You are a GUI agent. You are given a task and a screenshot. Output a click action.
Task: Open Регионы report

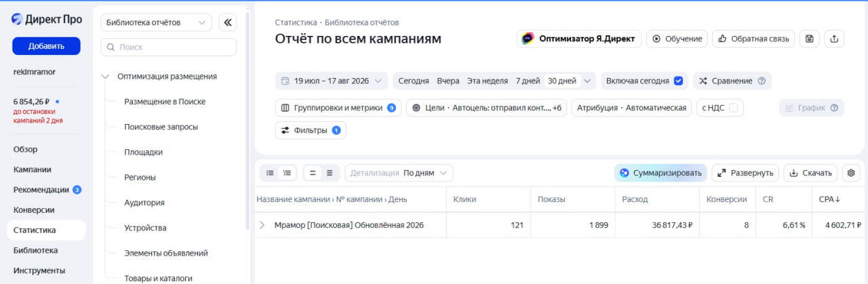[140, 178]
